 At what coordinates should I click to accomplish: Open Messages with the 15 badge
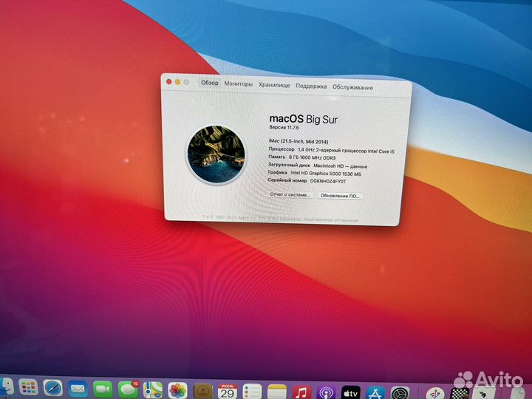pos(128,390)
